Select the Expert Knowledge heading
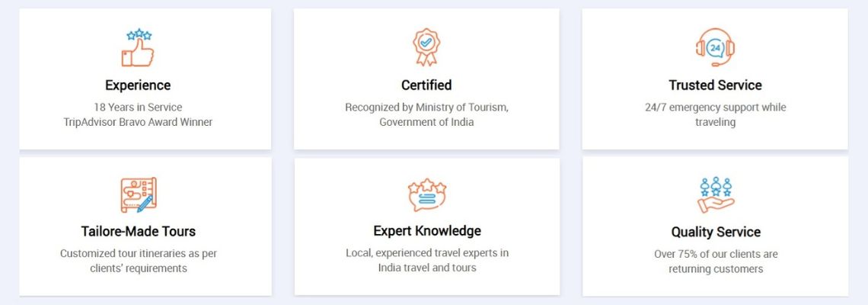 click(427, 231)
